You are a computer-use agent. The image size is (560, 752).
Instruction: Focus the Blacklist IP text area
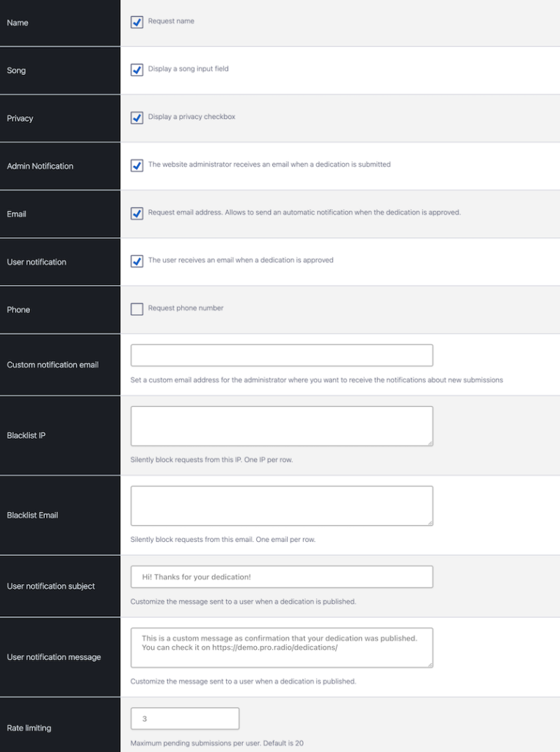pyautogui.click(x=281, y=426)
